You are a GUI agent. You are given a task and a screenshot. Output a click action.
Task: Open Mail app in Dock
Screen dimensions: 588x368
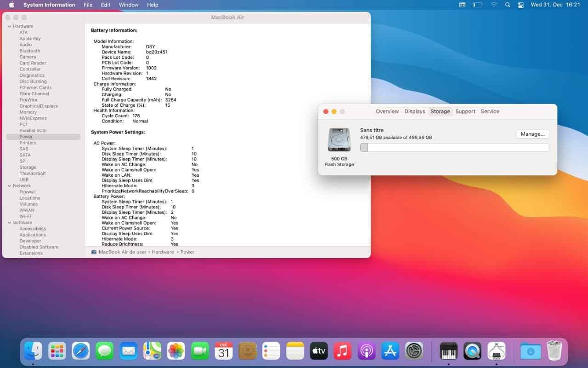(129, 351)
